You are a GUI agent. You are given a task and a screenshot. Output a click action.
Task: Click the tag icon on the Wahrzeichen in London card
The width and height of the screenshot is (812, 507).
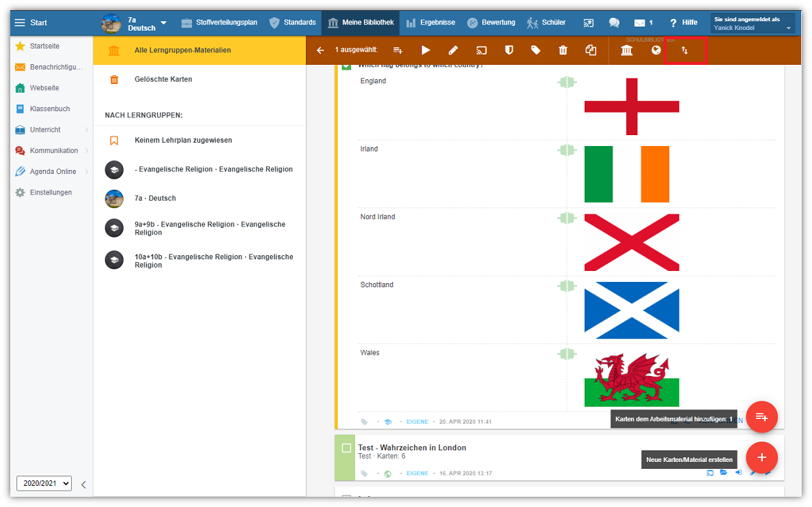pyautogui.click(x=364, y=474)
